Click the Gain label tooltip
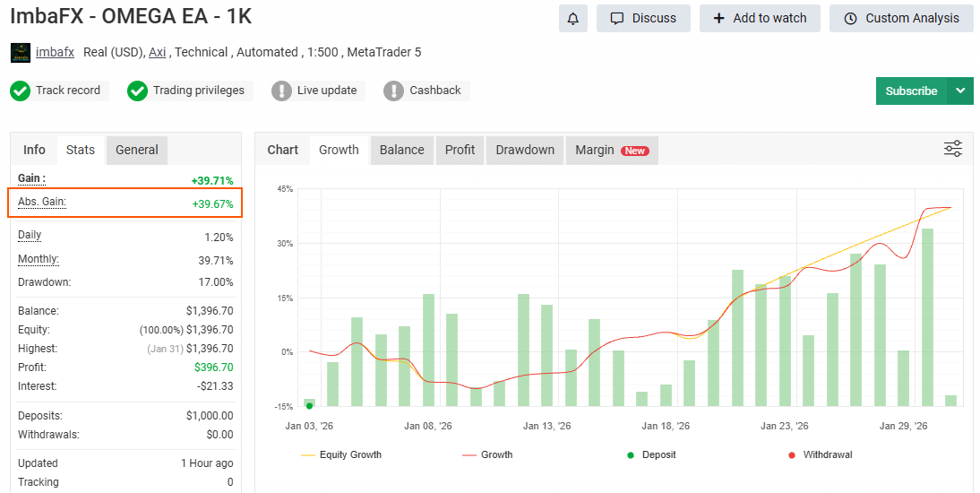Image resolution: width=980 pixels, height=493 pixels. (x=31, y=179)
